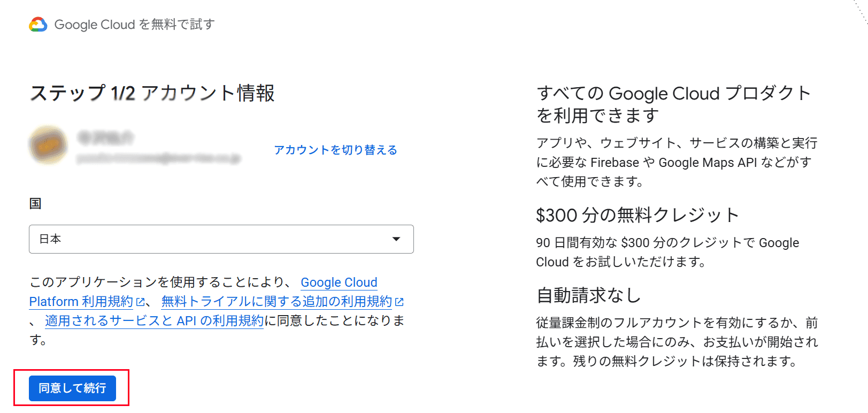
Task: Click external-link icon after 無料トライアル追加の利用規約
Action: [399, 302]
